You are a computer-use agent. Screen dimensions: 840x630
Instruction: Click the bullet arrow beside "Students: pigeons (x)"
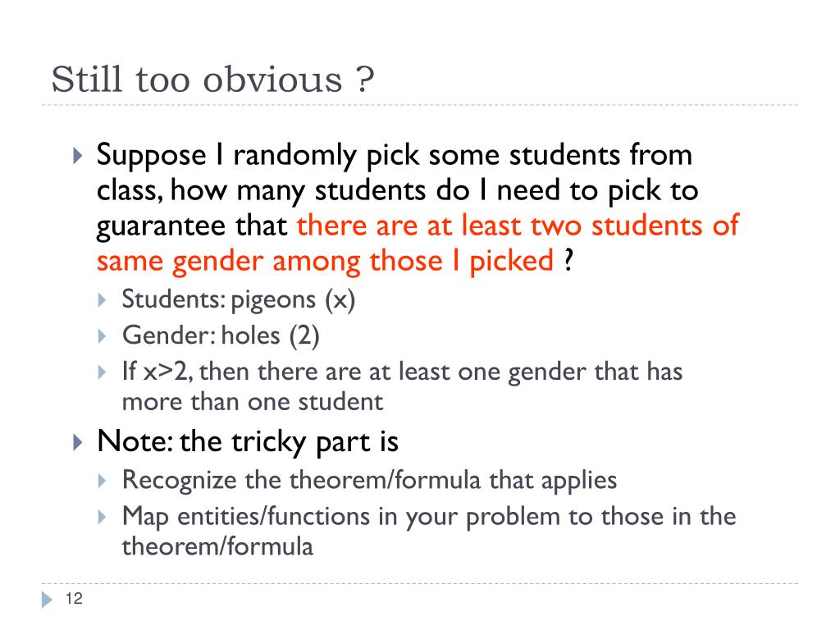click(x=102, y=300)
